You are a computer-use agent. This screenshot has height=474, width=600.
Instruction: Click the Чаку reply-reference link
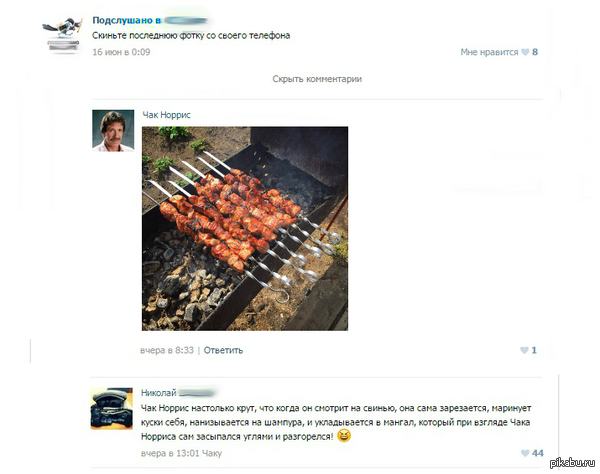(x=212, y=453)
